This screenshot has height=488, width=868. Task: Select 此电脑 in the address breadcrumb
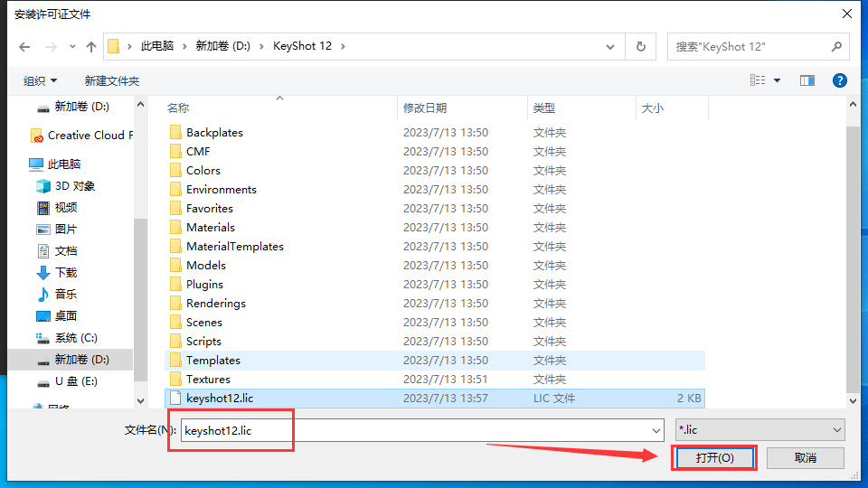pos(157,46)
